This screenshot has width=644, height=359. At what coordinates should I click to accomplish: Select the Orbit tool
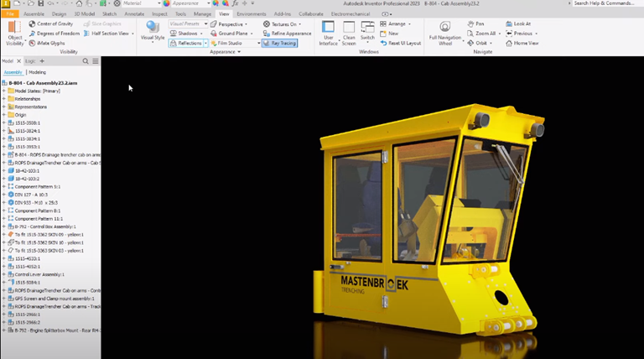point(477,43)
